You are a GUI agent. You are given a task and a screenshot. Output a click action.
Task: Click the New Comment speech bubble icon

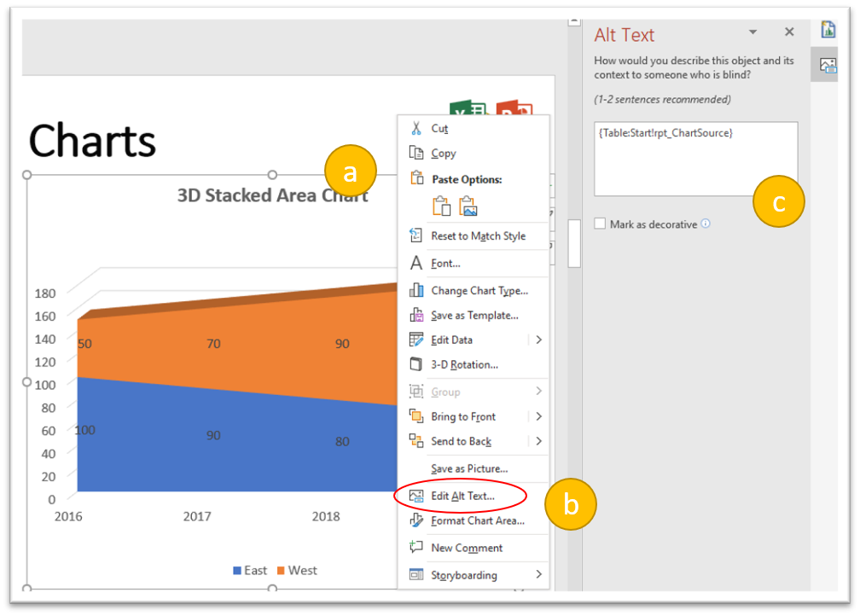pyautogui.click(x=416, y=548)
